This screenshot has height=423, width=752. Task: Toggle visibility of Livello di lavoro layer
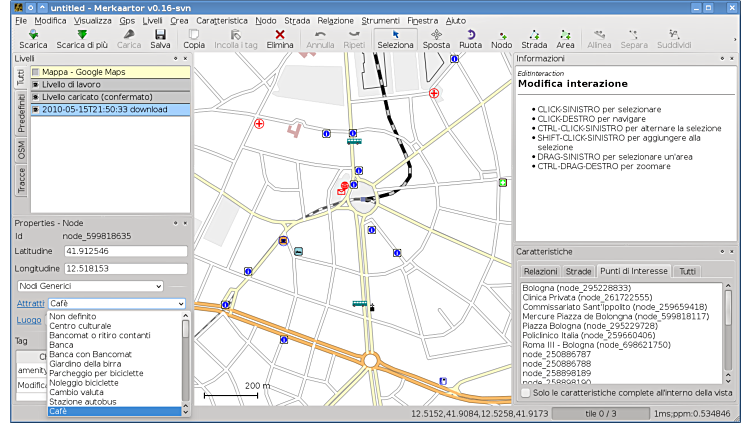coord(36,84)
